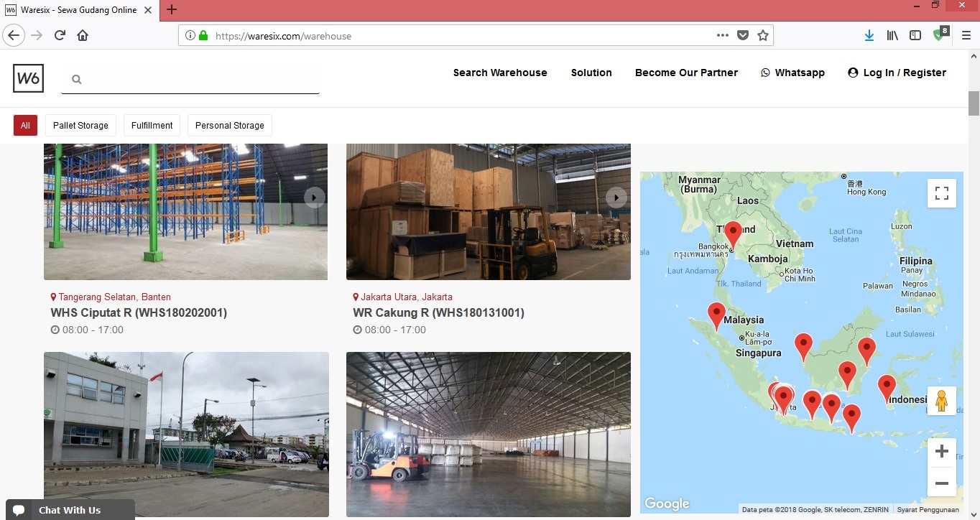980x520 pixels.
Task: Show next photo of WHS Ciputat warehouse
Action: point(314,197)
